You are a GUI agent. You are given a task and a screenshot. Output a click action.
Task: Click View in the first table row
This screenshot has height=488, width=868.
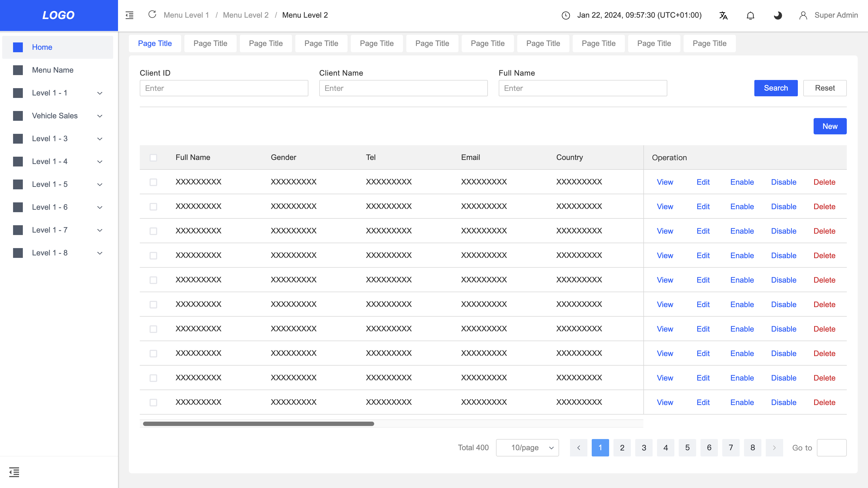click(x=665, y=182)
